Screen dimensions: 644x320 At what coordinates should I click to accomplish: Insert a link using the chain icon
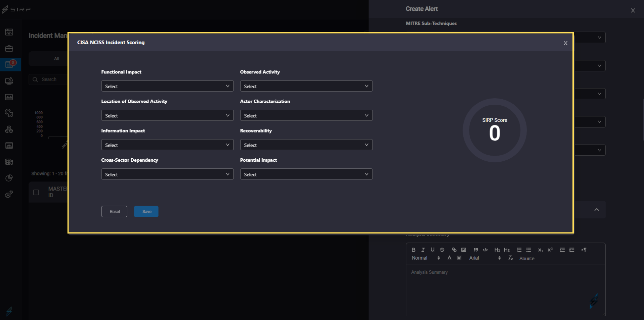coord(454,250)
